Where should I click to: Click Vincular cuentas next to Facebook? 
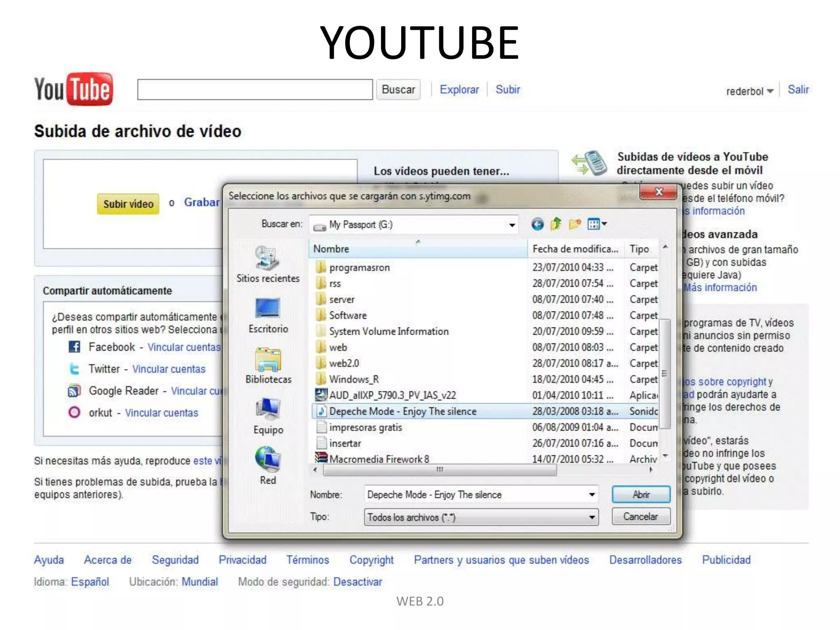(x=184, y=347)
